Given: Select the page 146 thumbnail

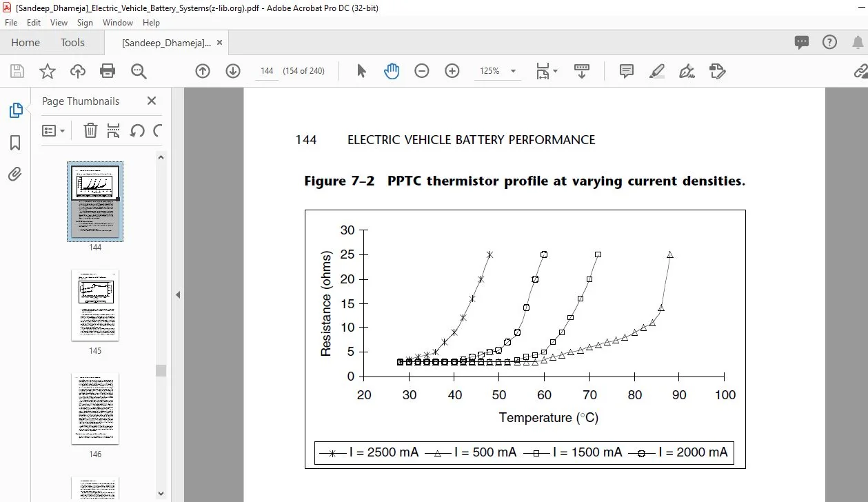Looking at the screenshot, I should coord(95,408).
